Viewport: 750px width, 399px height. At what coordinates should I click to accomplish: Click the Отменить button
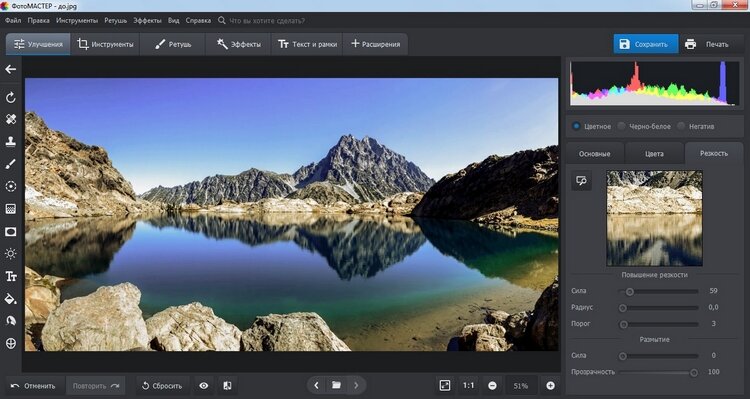pyautogui.click(x=33, y=386)
